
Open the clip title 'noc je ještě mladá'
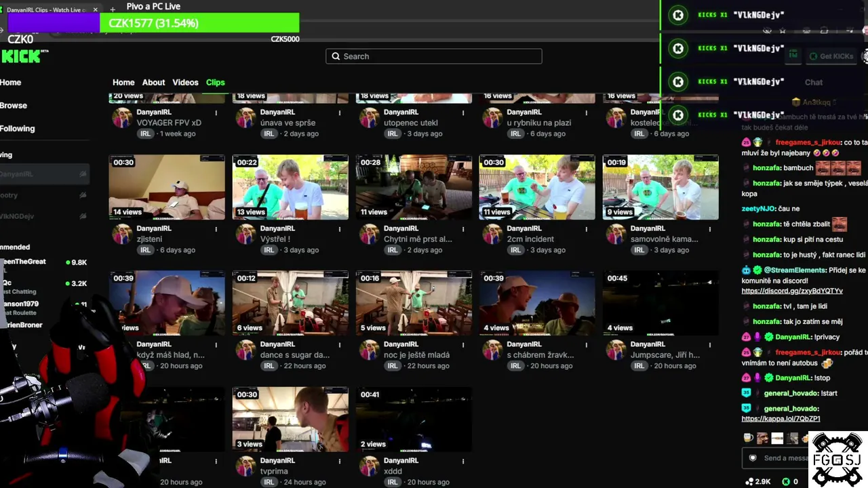click(x=416, y=355)
